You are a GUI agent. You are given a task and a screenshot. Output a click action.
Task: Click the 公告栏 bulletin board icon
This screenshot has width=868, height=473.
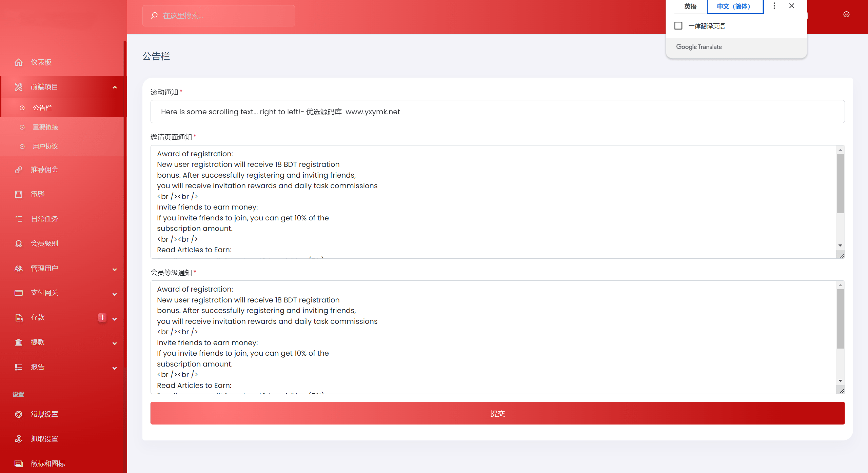[x=22, y=107]
